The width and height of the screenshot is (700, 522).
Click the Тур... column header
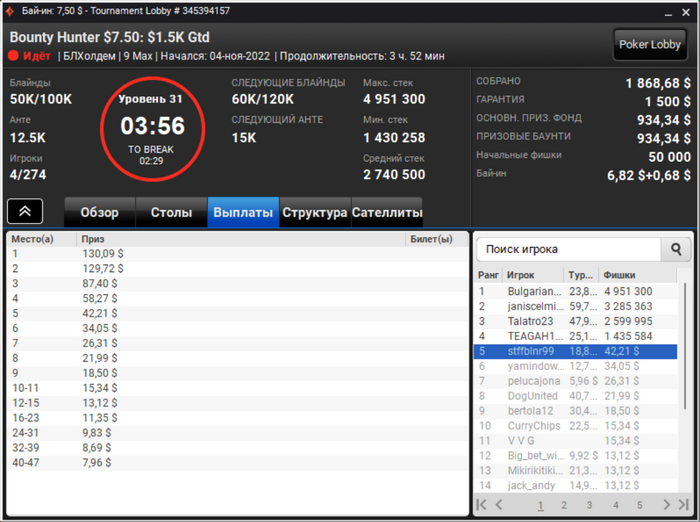581,275
